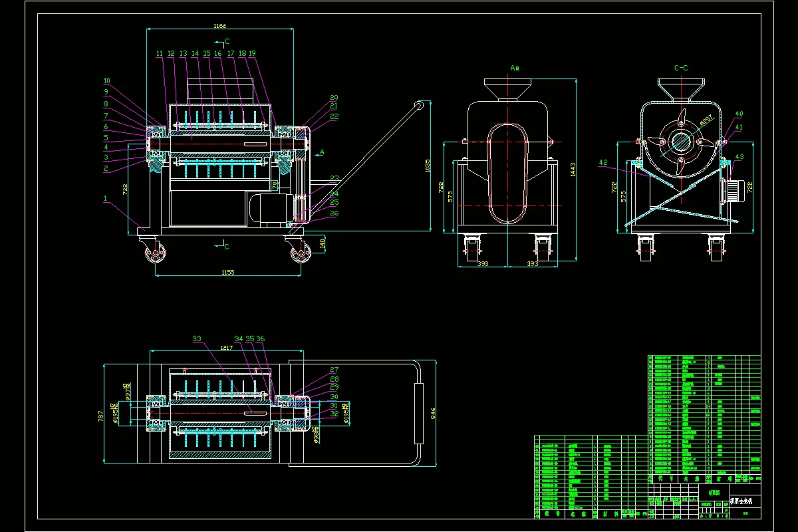Select part callout number 23
Viewport: 798px width, 532px height.
(334, 178)
